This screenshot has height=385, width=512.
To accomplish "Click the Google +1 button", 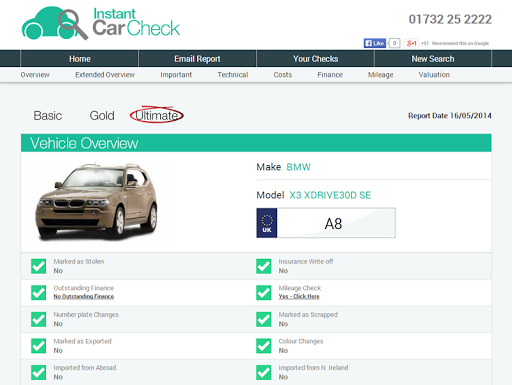I will point(412,43).
